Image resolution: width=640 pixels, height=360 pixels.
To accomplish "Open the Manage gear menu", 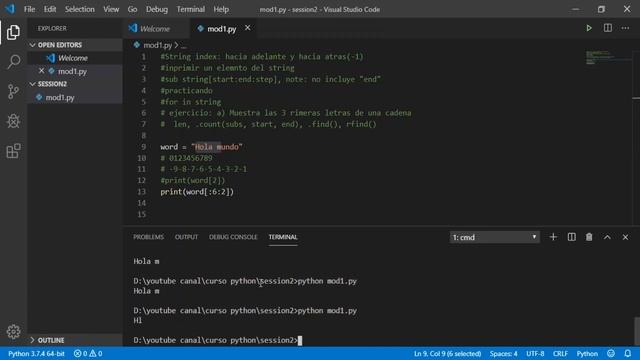I will [x=13, y=331].
